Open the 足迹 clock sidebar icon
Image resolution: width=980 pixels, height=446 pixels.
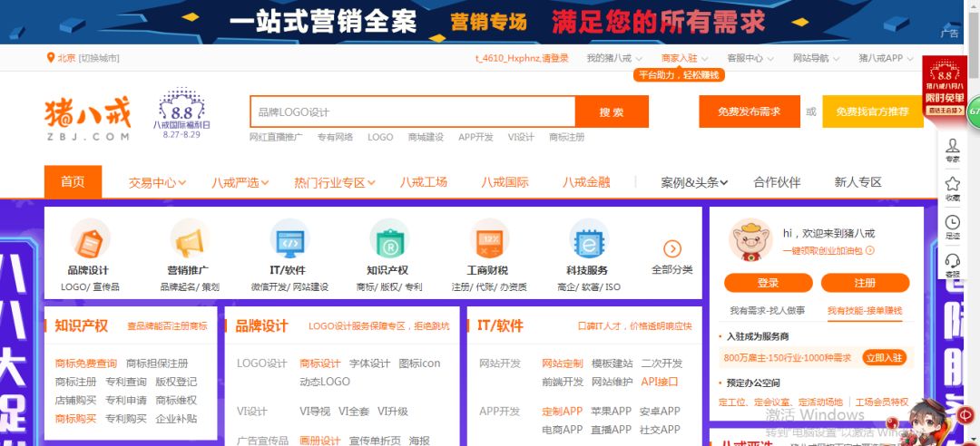pyautogui.click(x=952, y=228)
